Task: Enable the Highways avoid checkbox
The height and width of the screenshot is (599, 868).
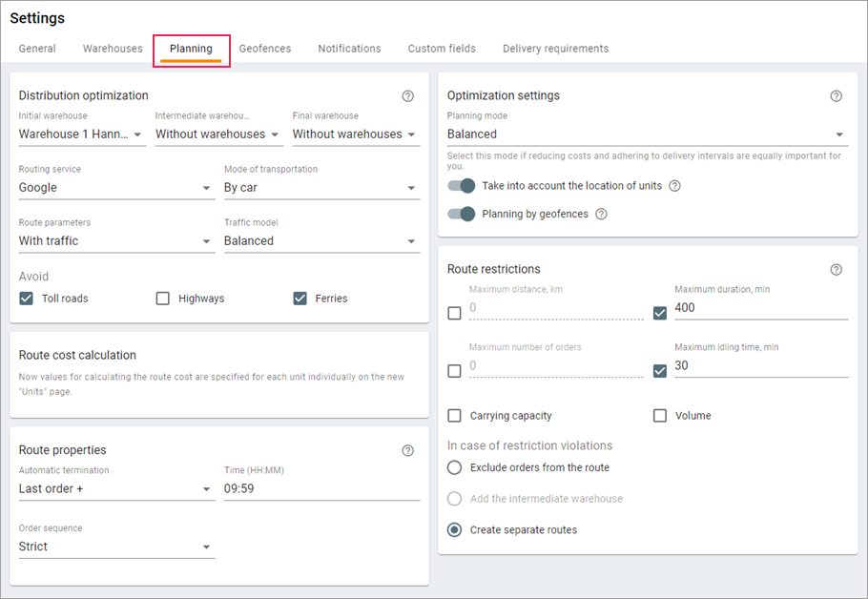Action: pos(163,299)
